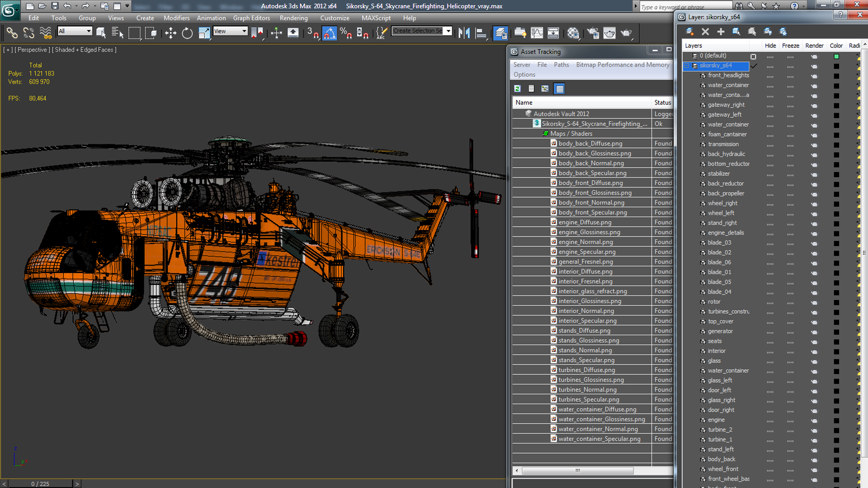This screenshot has height=488, width=868.
Task: Open the MAXScript menu
Action: 376,18
